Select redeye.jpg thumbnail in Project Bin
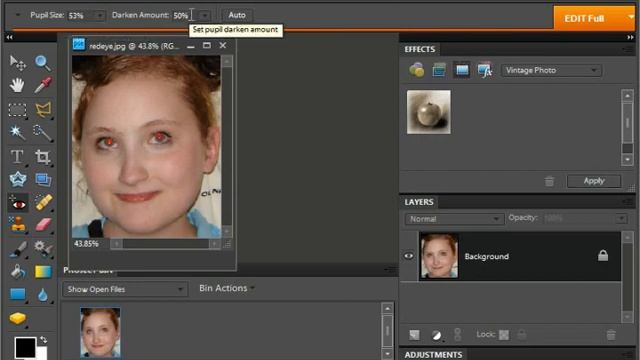Viewport: 640px width, 360px height. point(100,332)
